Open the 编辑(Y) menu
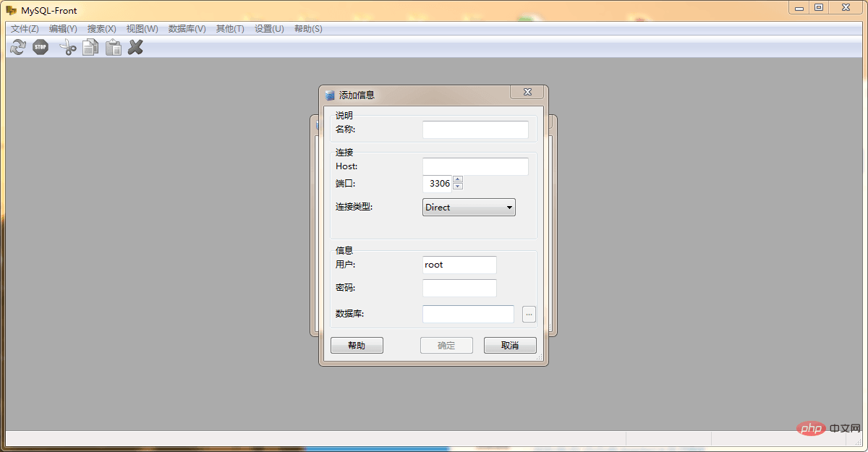Screen dimensions: 868x452 pos(63,29)
